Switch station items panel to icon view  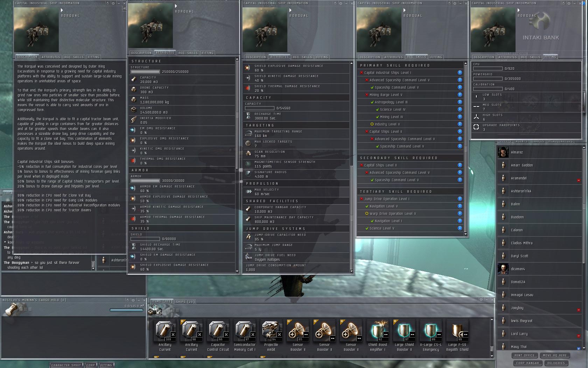click(169, 310)
